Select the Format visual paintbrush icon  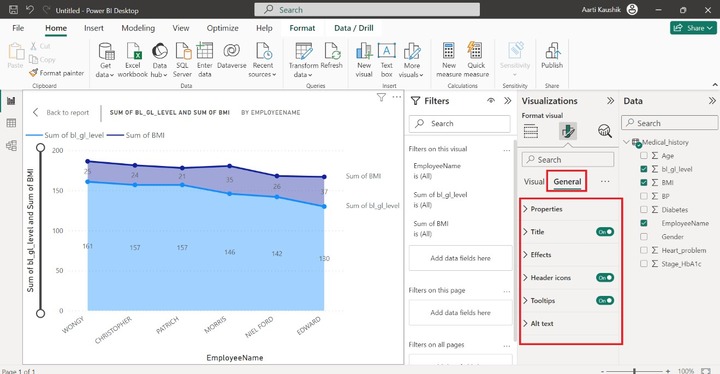568,131
